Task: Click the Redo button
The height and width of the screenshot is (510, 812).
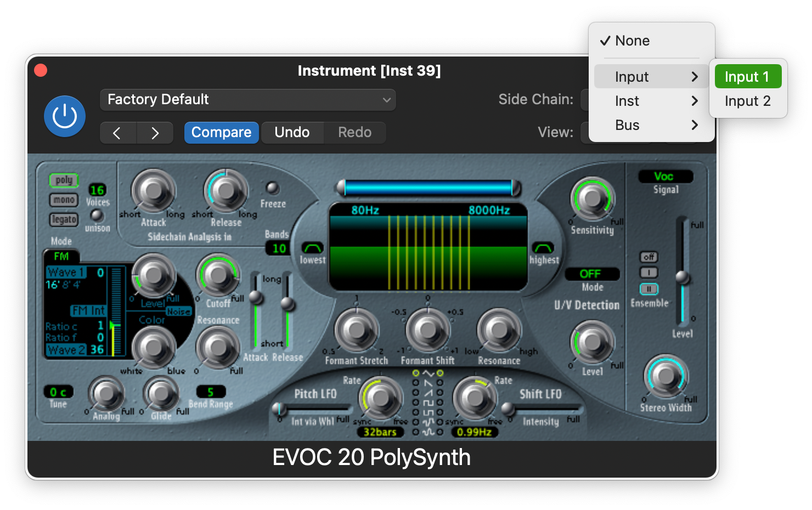Action: pos(354,133)
